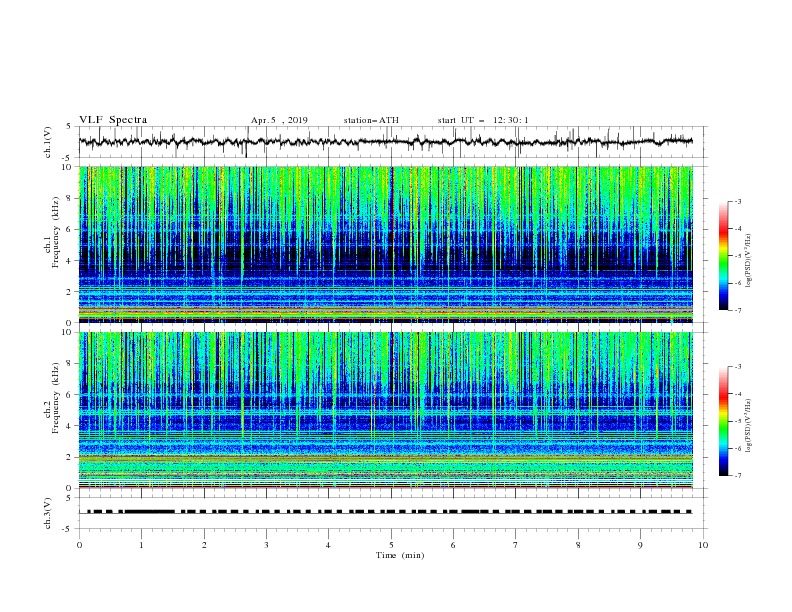This screenshot has height=612, width=792.
Task: Click the "start UT = 12:30:1" text
Action: [483, 120]
